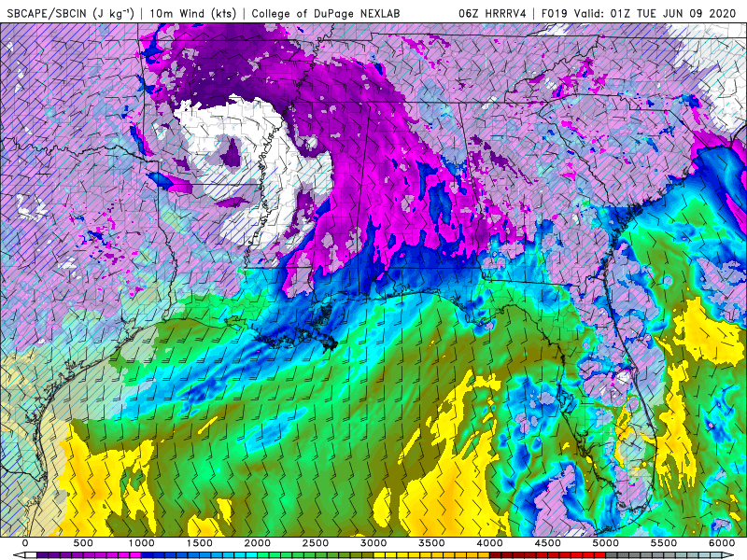
Task: Click the 0 label on the color scale
Action: coord(25,543)
